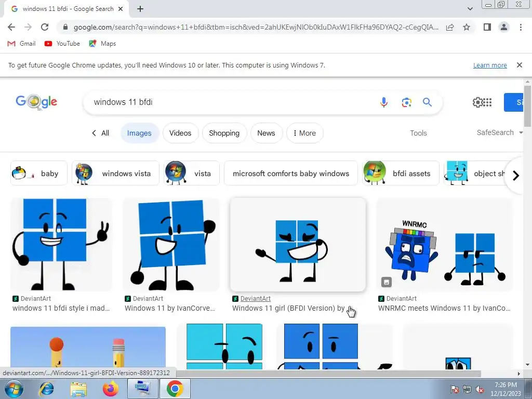Image resolution: width=532 pixels, height=399 pixels.
Task: Open the Tools filter options
Action: pos(418,133)
